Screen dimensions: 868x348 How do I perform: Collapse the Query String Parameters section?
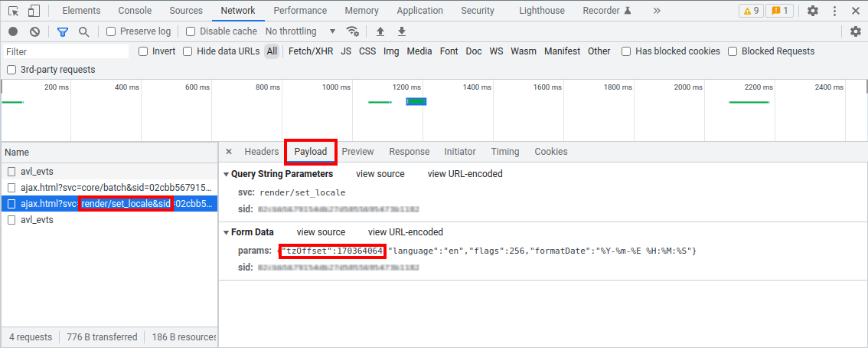[x=226, y=174]
